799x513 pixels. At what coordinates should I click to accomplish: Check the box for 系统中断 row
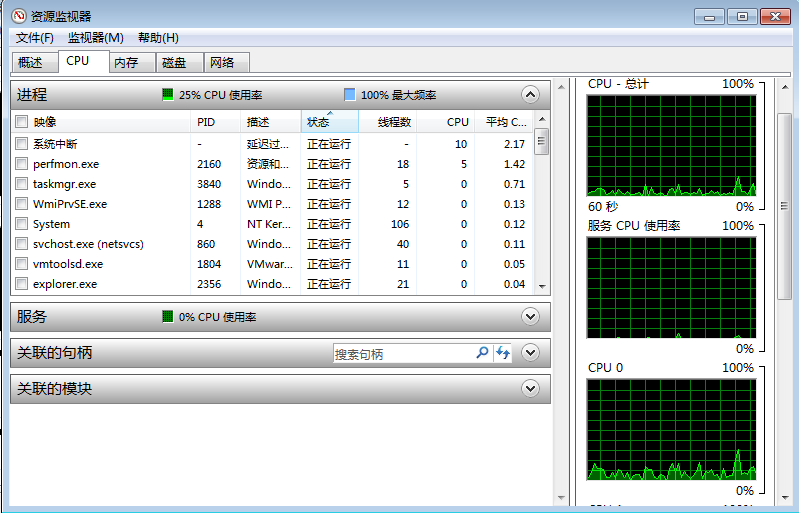point(21,144)
